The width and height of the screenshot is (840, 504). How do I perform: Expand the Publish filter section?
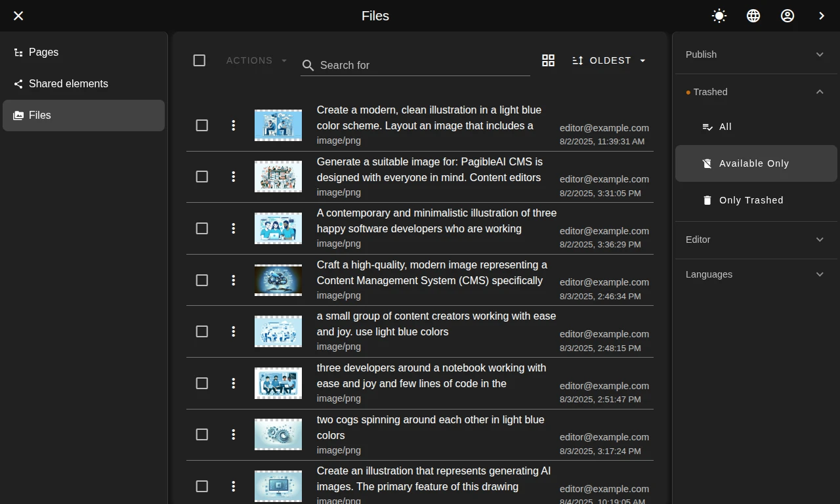[x=755, y=54]
